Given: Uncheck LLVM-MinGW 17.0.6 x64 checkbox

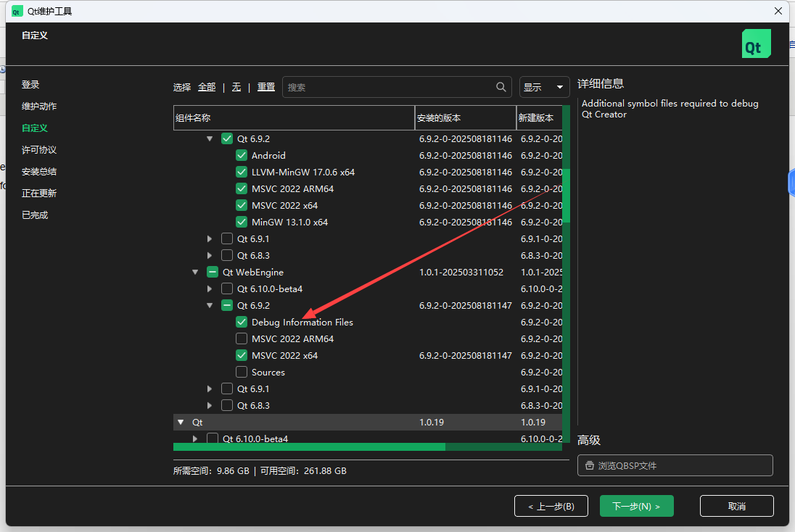Looking at the screenshot, I should pos(242,173).
